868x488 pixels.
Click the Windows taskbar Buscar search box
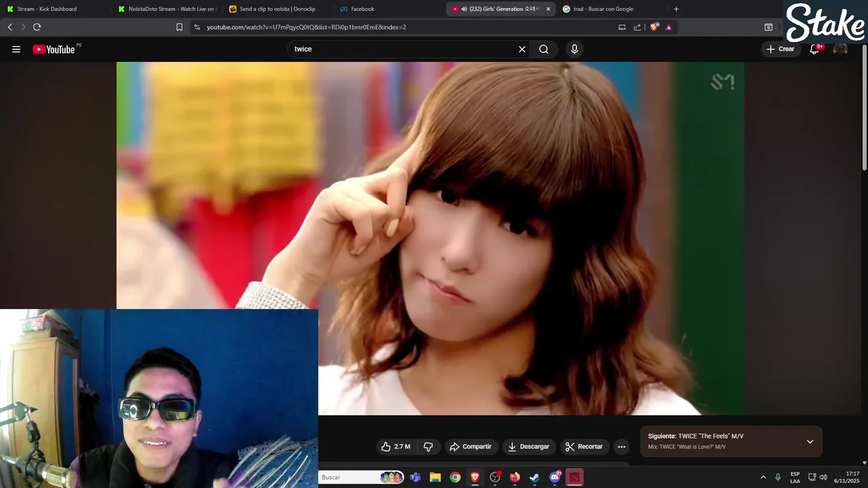(x=361, y=477)
